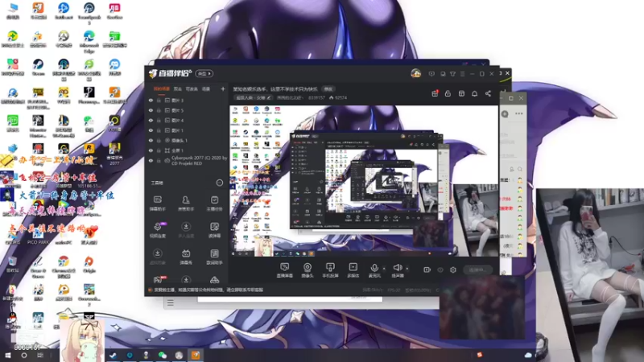Click the open-padlock icon beside the bell
Viewport: 644px width, 362px height.
pos(448,93)
